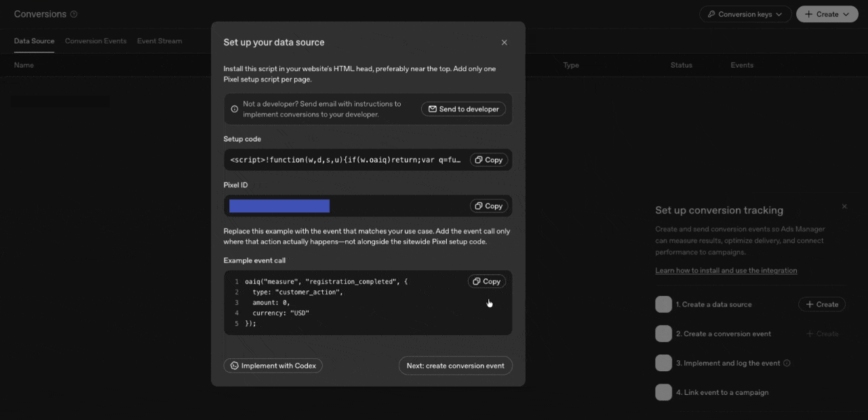Click the 'Set up conversion tracking' heading
The width and height of the screenshot is (868, 420).
pos(719,210)
